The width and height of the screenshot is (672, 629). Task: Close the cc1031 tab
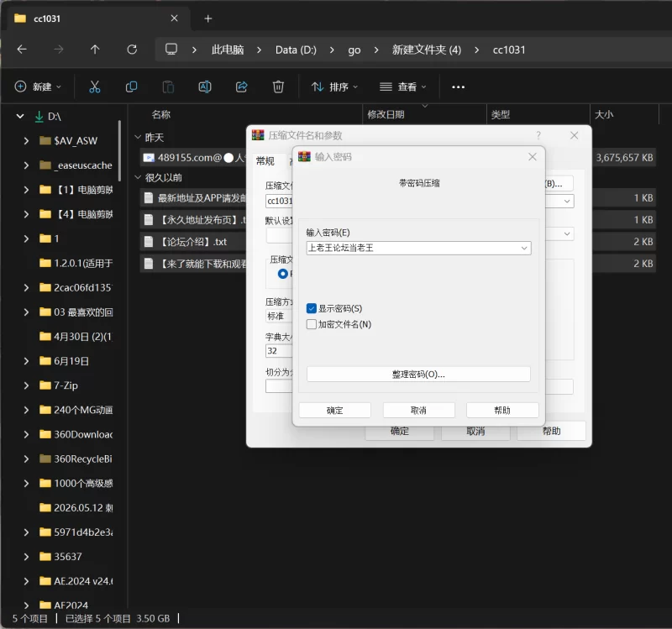click(x=175, y=18)
